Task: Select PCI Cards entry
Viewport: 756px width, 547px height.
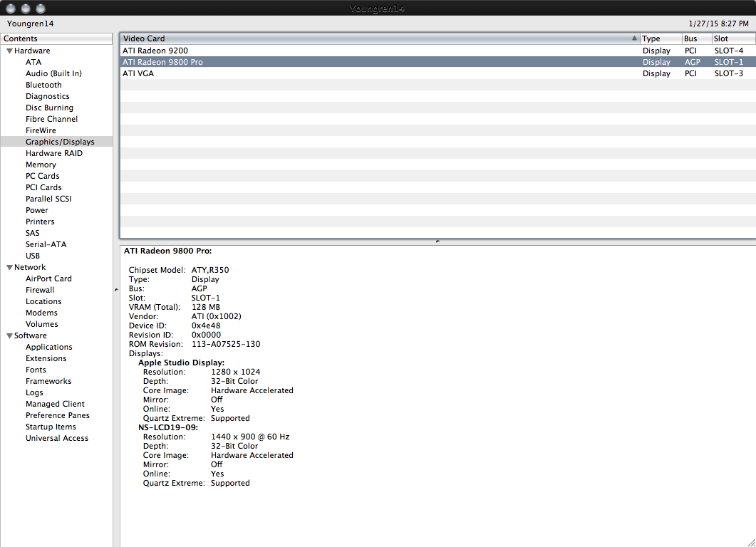Action: 43,187
